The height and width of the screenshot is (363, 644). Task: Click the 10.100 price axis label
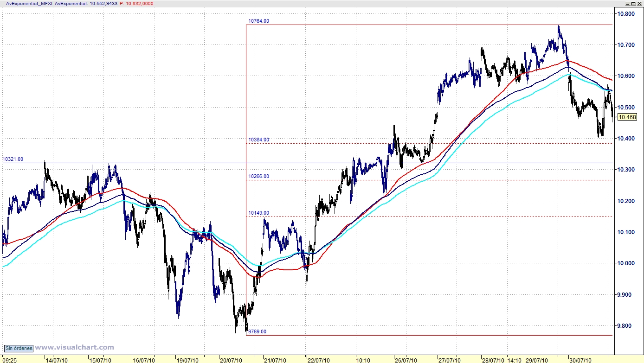click(x=625, y=232)
